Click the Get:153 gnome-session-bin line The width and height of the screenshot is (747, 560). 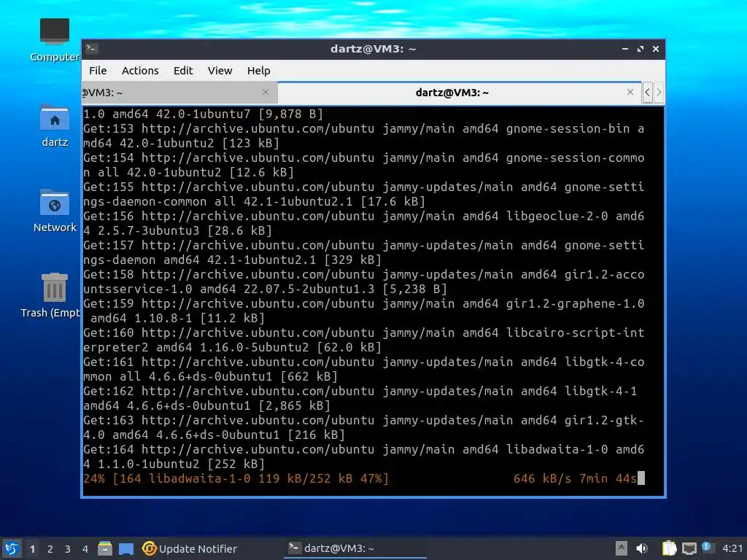pyautogui.click(x=364, y=136)
